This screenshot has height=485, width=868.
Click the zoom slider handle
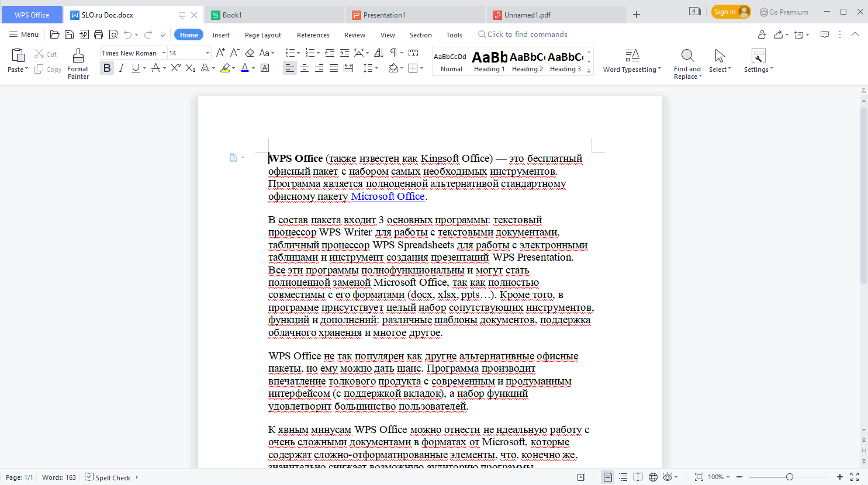[x=790, y=477]
